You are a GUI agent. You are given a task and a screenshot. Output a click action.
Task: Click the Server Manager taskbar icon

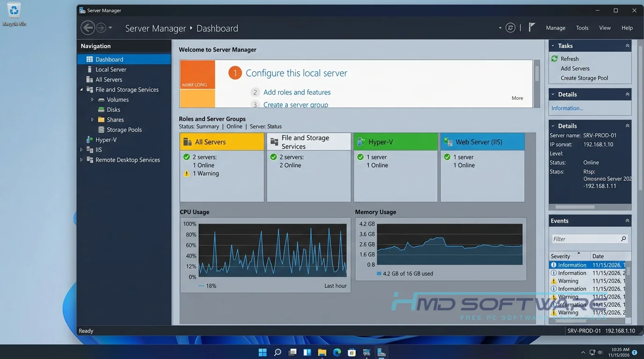[x=382, y=352]
